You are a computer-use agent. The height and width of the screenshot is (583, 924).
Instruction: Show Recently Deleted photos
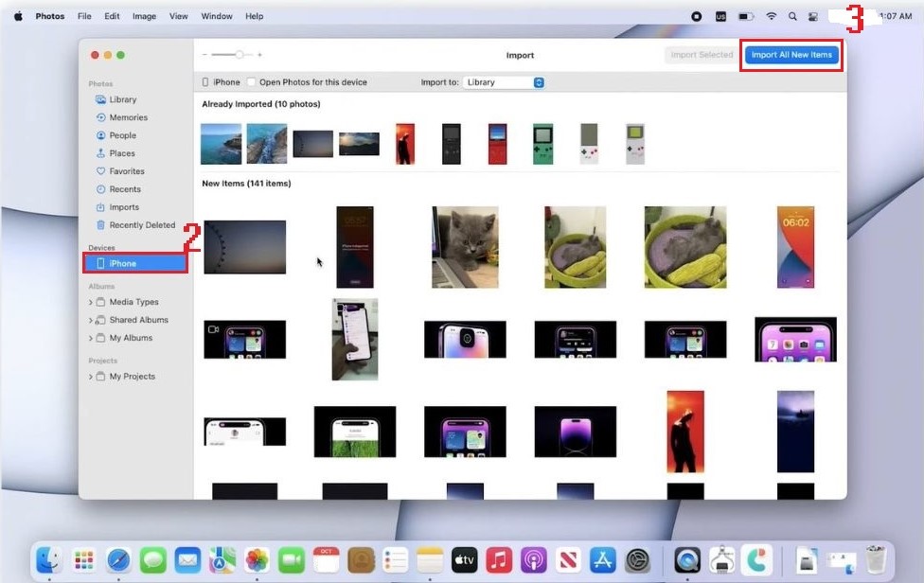[141, 225]
